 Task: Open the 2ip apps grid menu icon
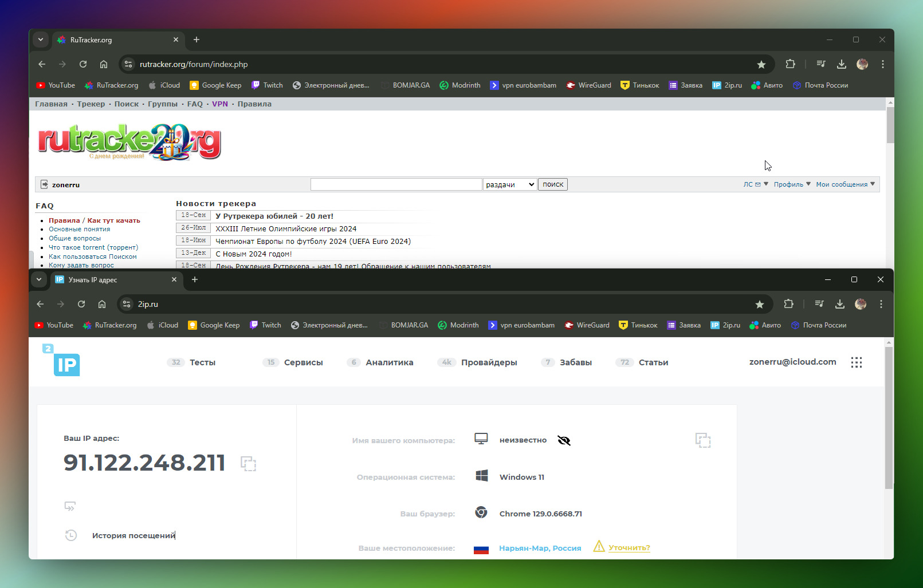857,362
